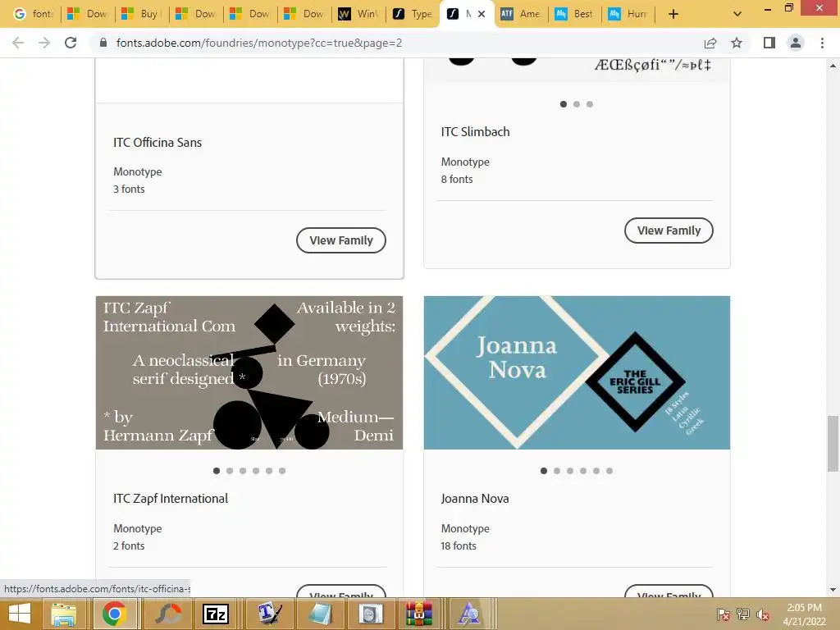Switch to the Buy tab
This screenshot has width=840, height=630.
click(141, 14)
